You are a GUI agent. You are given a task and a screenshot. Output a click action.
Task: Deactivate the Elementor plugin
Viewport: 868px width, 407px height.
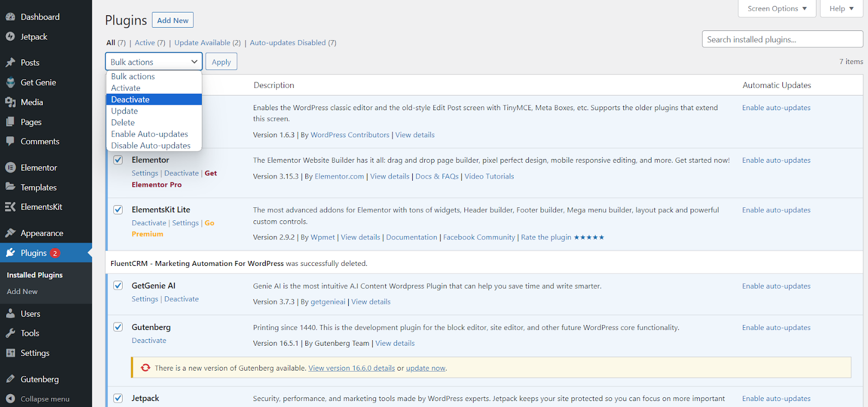click(181, 173)
